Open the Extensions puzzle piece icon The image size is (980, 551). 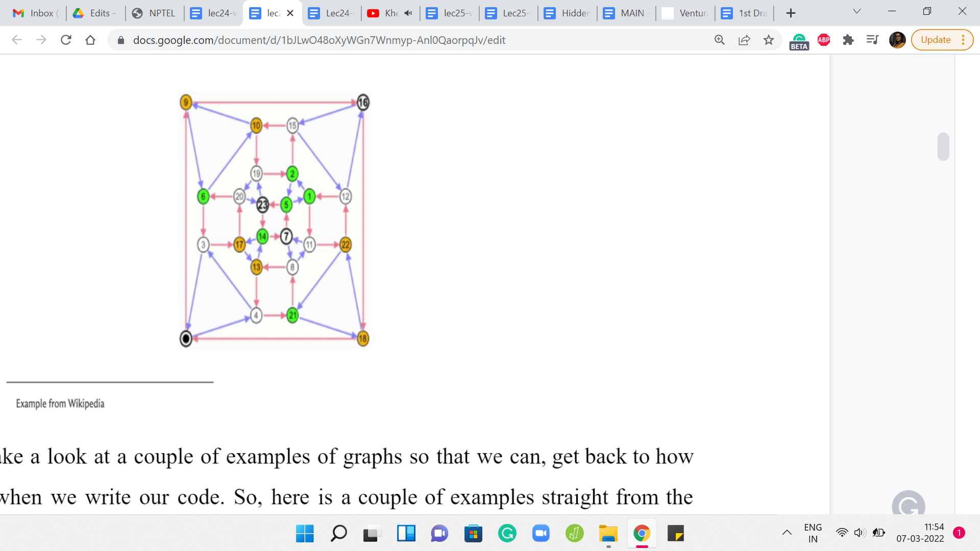pyautogui.click(x=848, y=40)
